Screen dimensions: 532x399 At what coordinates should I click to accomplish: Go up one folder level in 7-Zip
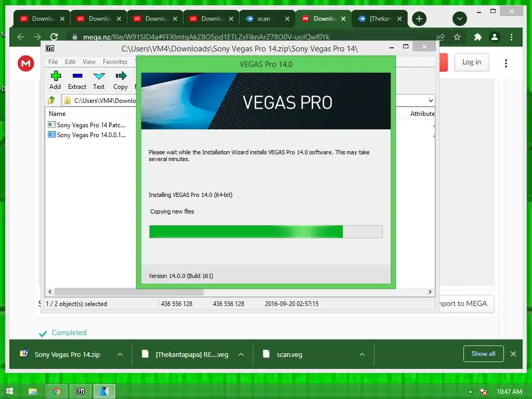coord(51,100)
